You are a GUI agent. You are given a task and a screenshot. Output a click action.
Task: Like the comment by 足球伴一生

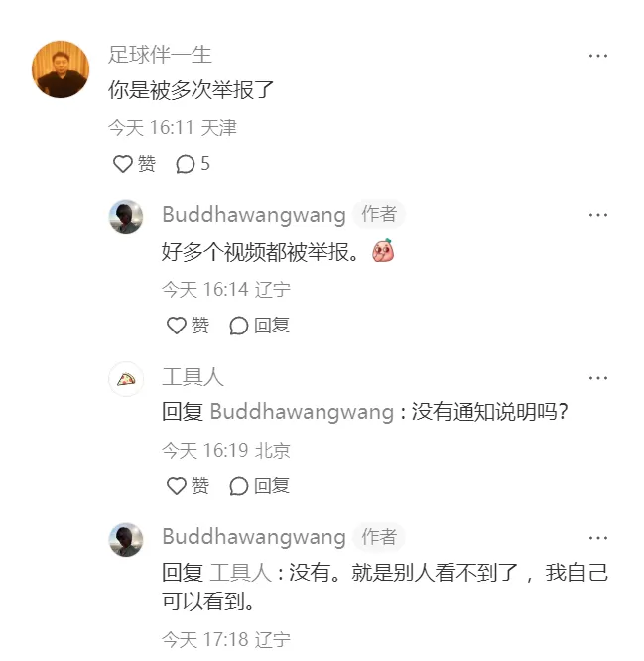point(134,164)
